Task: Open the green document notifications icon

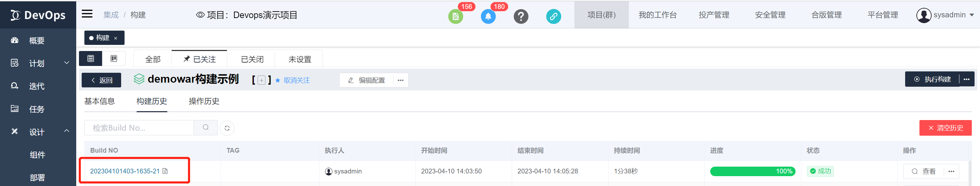Action: (x=455, y=16)
